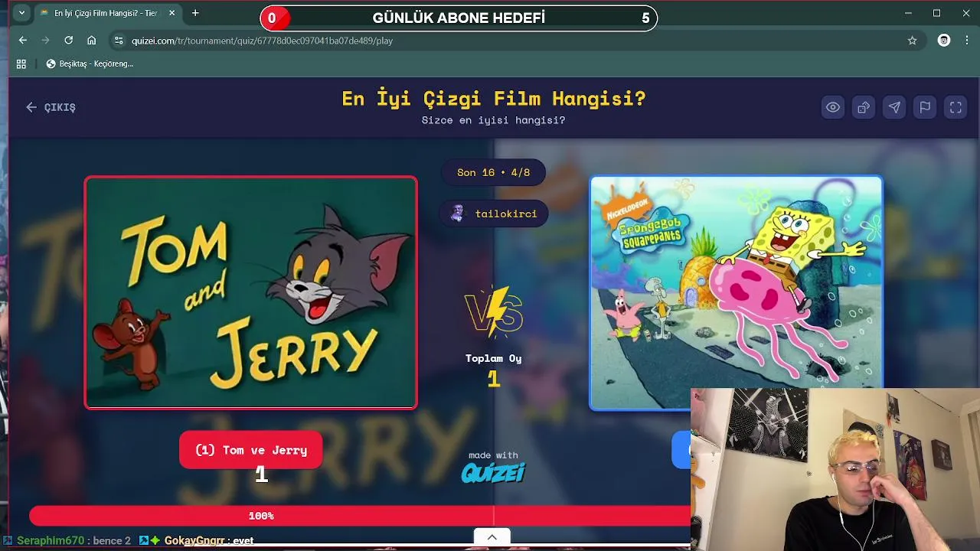The height and width of the screenshot is (551, 980).
Task: Open a new browser tab
Action: click(195, 13)
